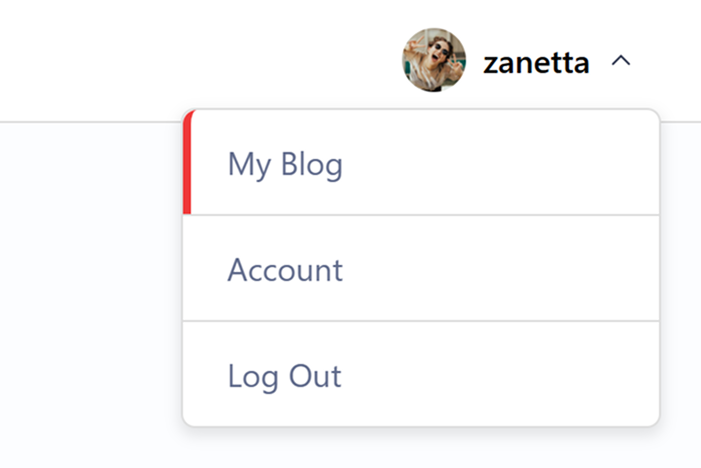Click the "Log Out" text label
Viewport: 701px width, 468px height.
[285, 376]
